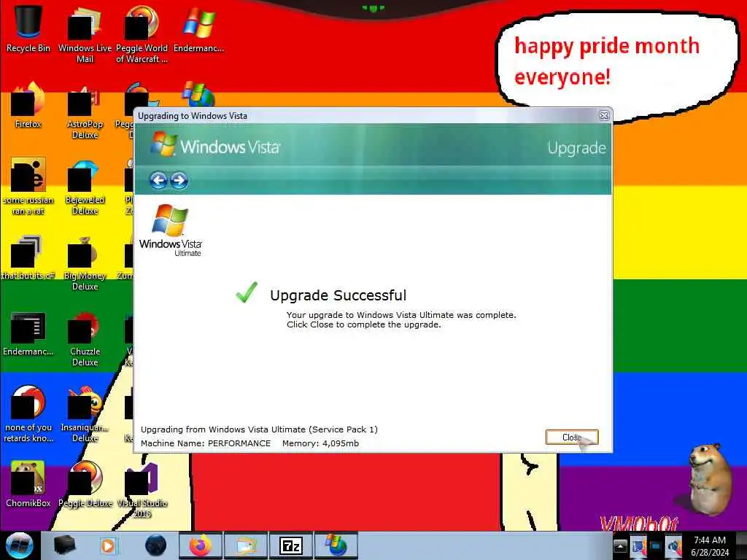The image size is (747, 560).
Task: Select the Endermanc... icon above ChomikBox column
Action: [28, 332]
